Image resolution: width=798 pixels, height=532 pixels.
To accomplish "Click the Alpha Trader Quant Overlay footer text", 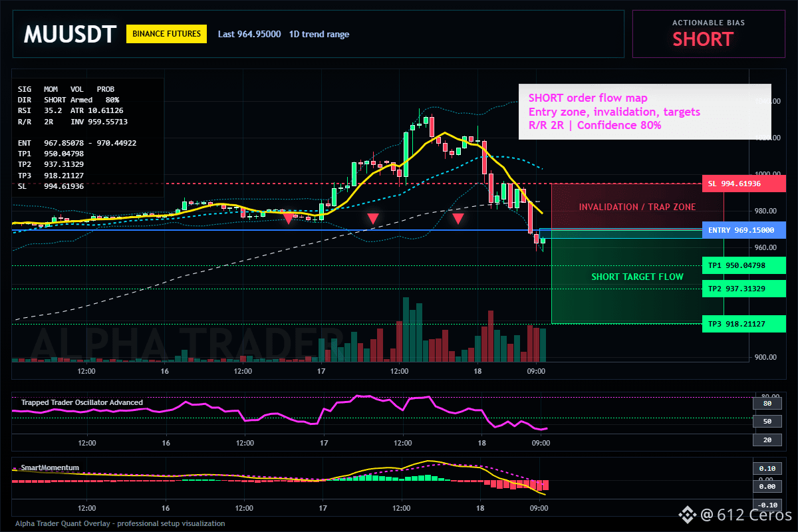I will [x=120, y=523].
